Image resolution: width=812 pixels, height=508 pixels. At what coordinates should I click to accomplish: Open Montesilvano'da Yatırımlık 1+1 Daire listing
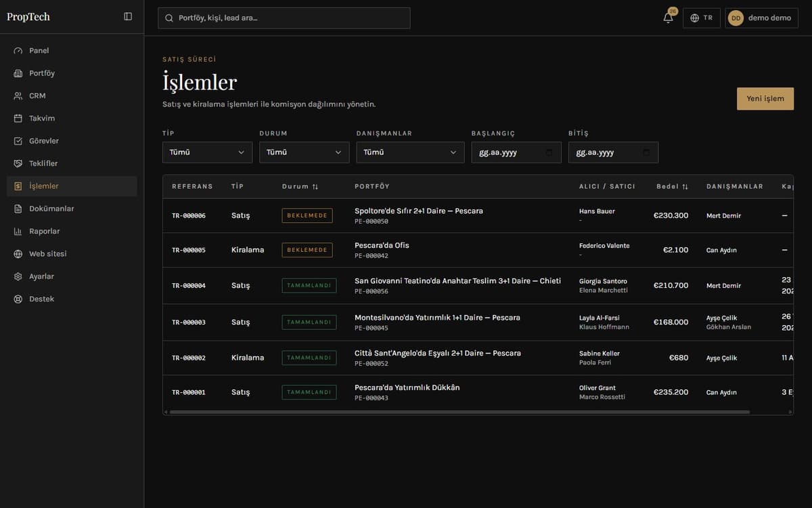tap(437, 318)
